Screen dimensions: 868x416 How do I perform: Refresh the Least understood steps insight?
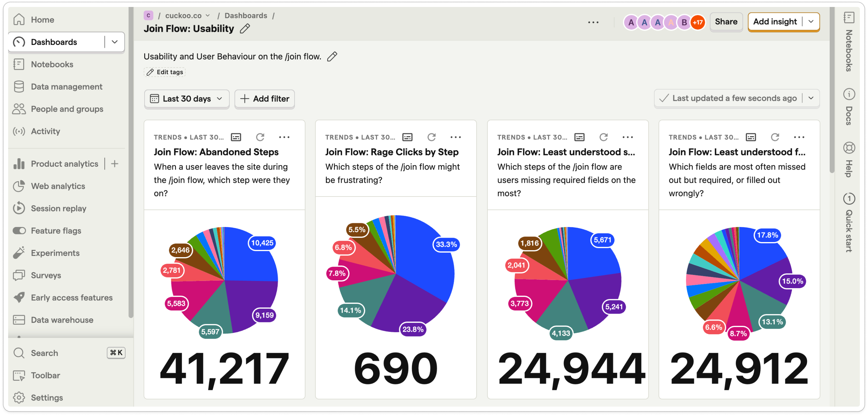pyautogui.click(x=603, y=137)
